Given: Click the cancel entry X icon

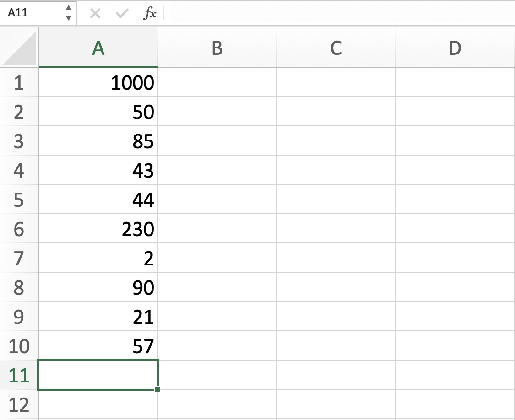Looking at the screenshot, I should (95, 13).
